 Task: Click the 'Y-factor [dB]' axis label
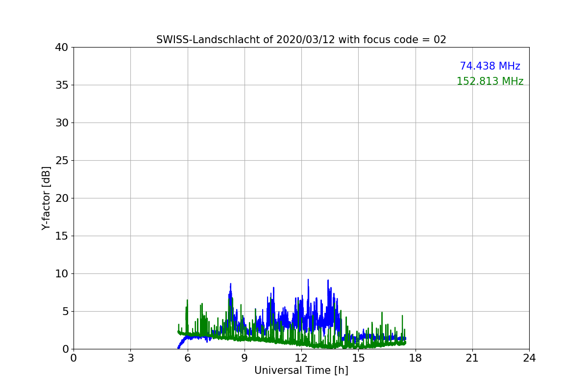tap(46, 198)
